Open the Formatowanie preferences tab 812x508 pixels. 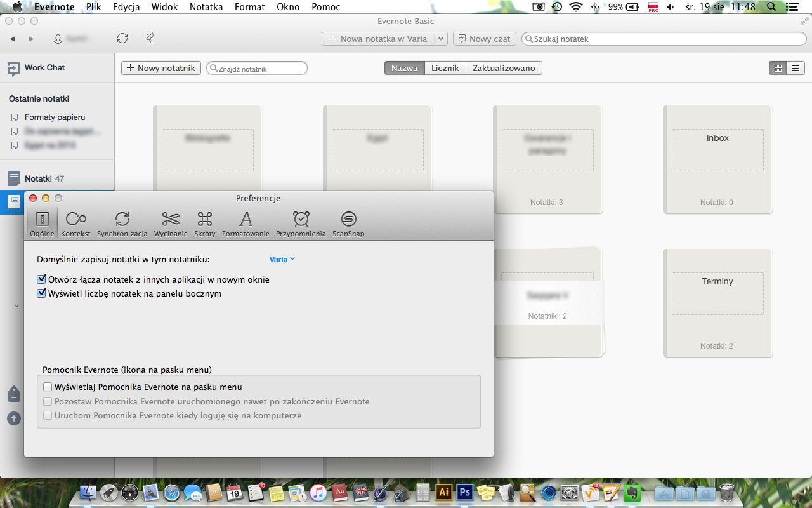[x=246, y=224]
